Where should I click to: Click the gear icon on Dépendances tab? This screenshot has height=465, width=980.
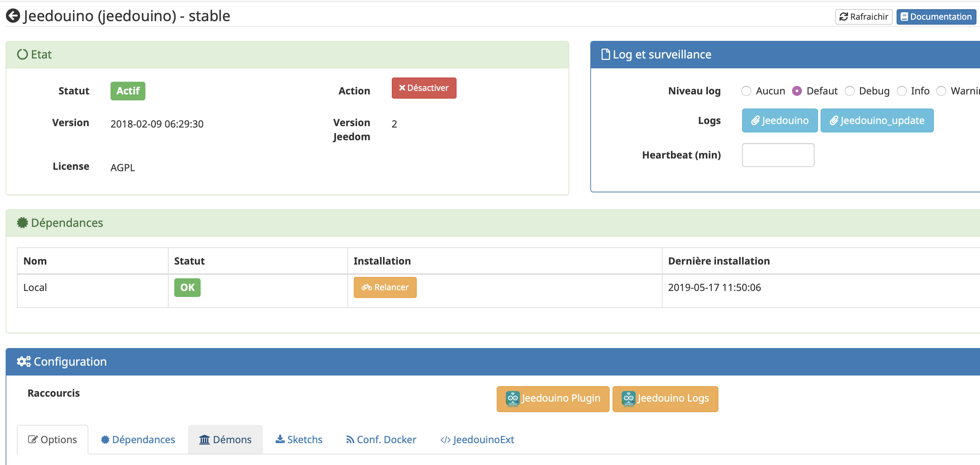(x=105, y=440)
